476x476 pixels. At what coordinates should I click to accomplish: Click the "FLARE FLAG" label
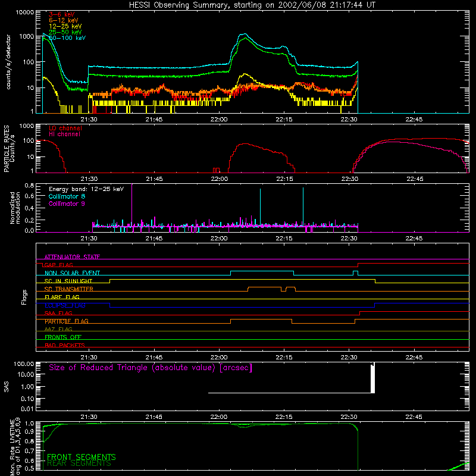(x=62, y=297)
